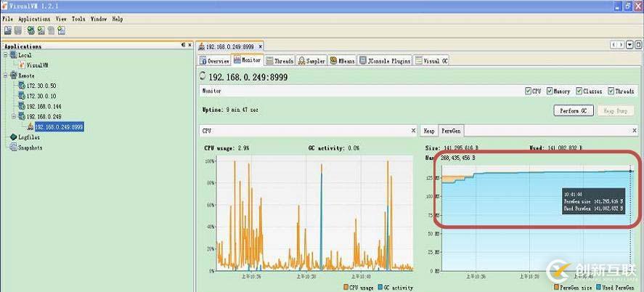
Task: Click the Heap Dump button
Action: (615, 111)
